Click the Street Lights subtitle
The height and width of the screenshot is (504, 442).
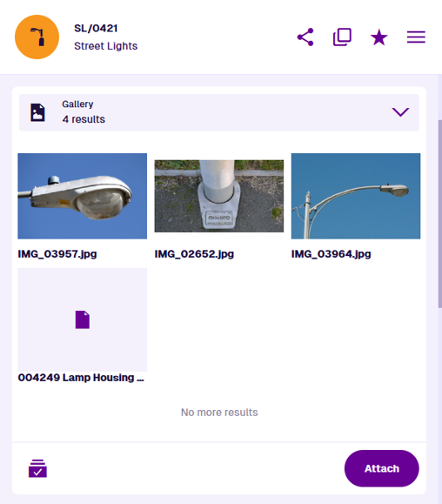[105, 46]
